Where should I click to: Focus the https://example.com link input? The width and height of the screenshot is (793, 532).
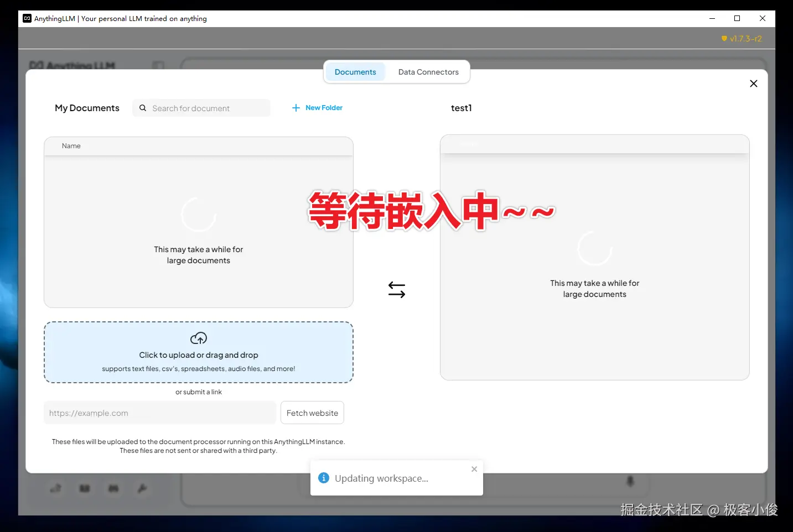(x=160, y=413)
